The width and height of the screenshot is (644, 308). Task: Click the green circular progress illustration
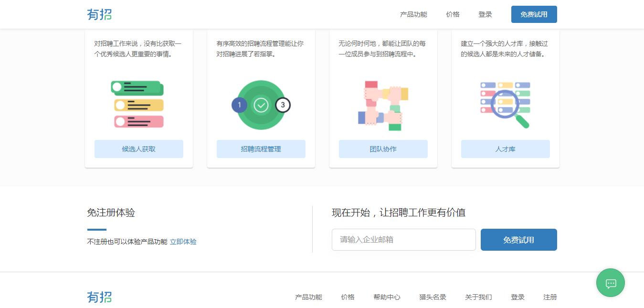(x=261, y=105)
